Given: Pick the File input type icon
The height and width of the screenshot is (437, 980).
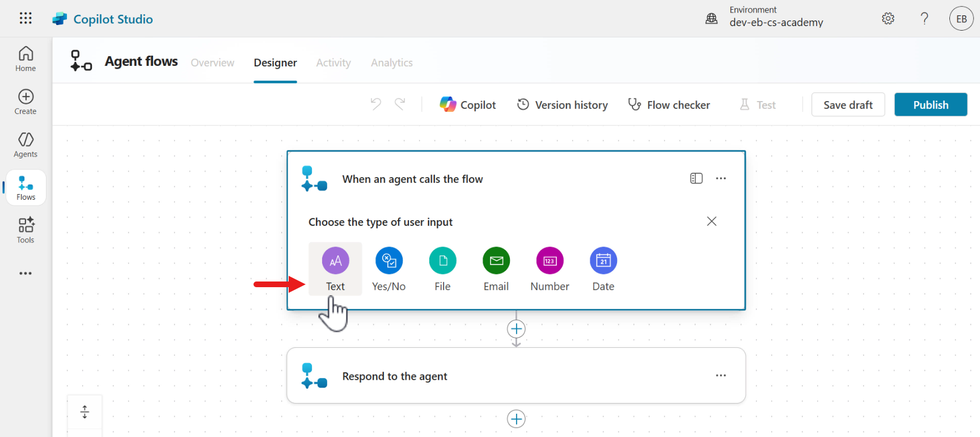Looking at the screenshot, I should (x=442, y=261).
